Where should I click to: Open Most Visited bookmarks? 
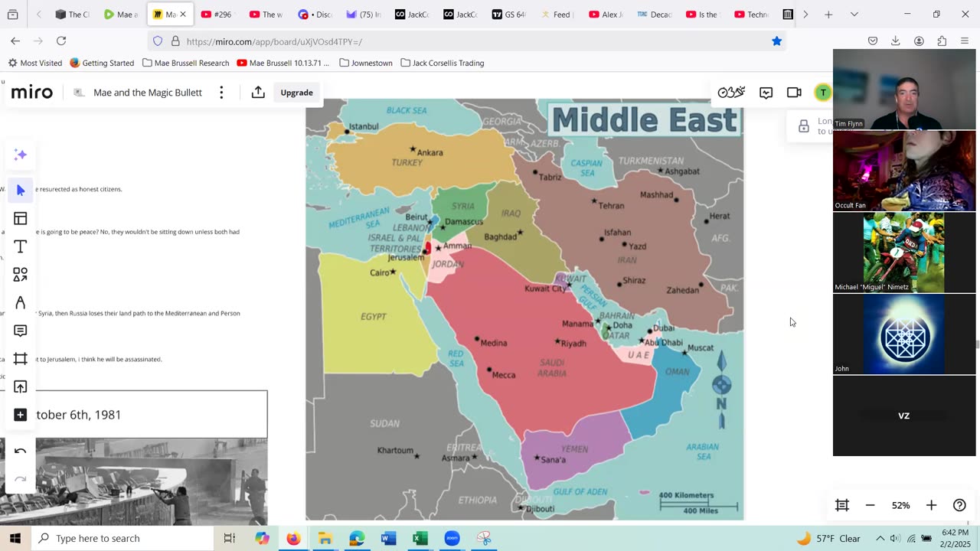[35, 63]
